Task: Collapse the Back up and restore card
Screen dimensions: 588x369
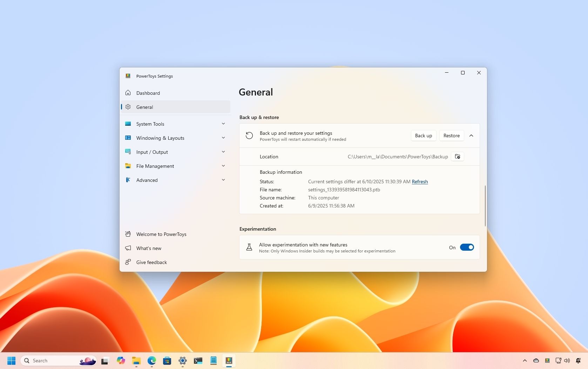Action: coord(471,136)
